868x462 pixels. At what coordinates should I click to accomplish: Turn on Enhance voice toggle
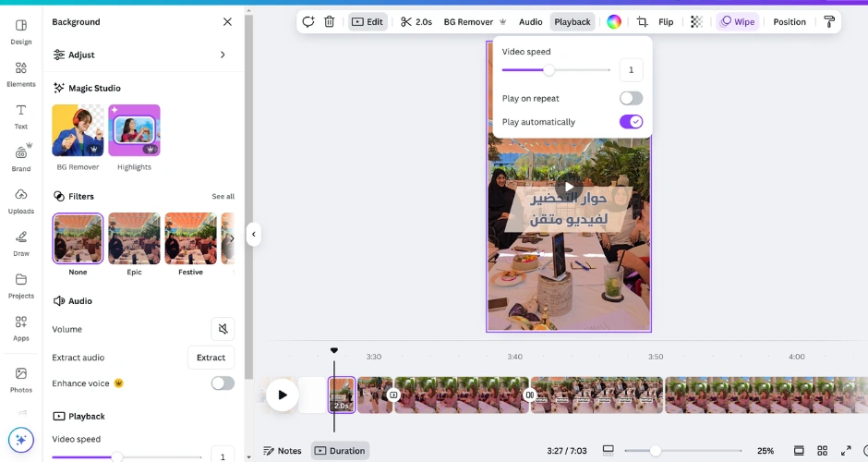(223, 383)
